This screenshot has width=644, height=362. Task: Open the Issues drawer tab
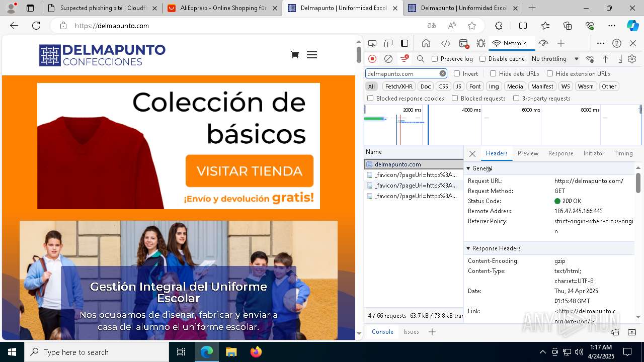click(x=411, y=332)
